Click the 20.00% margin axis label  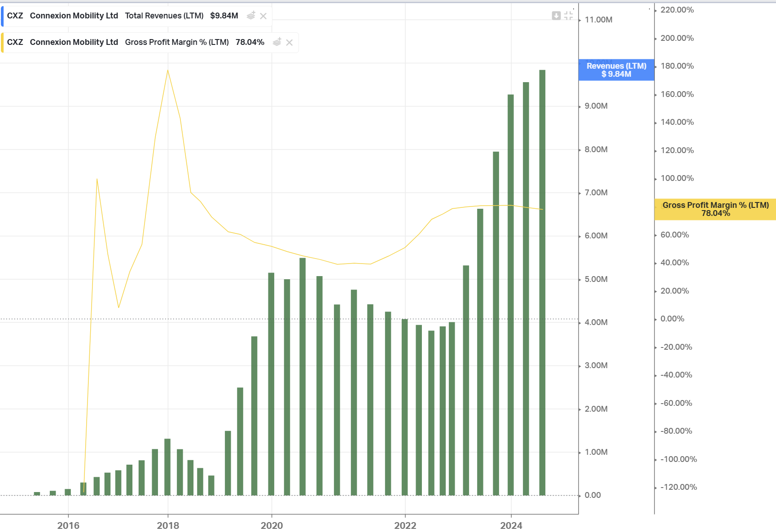675,291
